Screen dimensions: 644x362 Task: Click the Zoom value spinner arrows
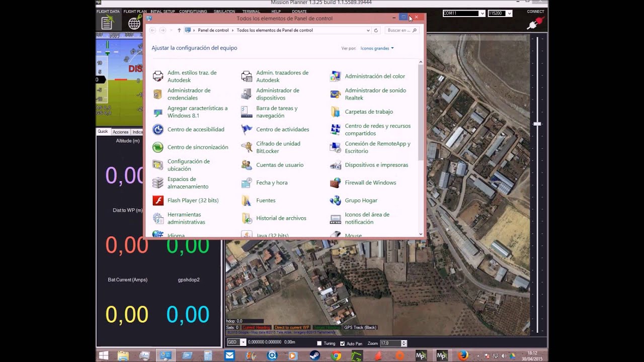tap(404, 343)
